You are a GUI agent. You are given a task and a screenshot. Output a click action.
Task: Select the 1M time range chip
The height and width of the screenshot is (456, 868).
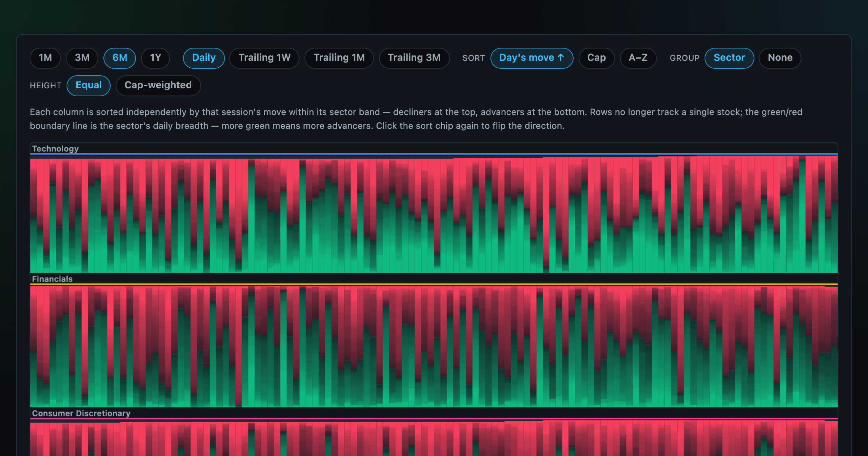45,58
